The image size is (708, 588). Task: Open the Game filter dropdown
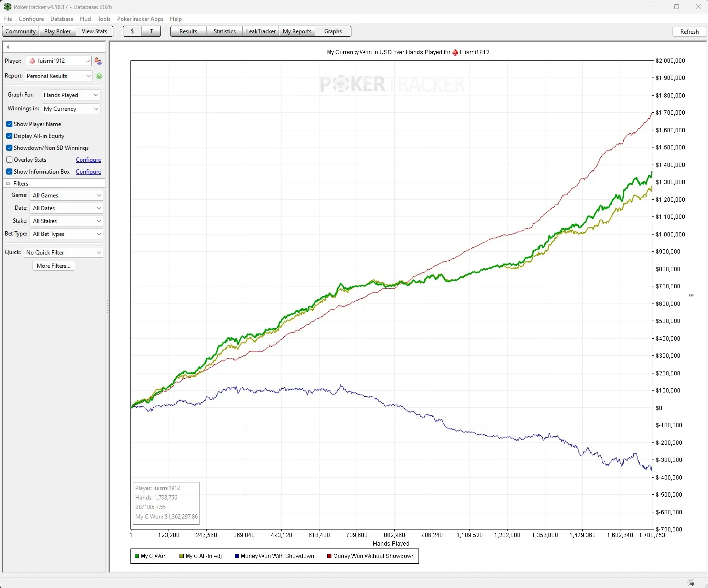pyautogui.click(x=67, y=196)
